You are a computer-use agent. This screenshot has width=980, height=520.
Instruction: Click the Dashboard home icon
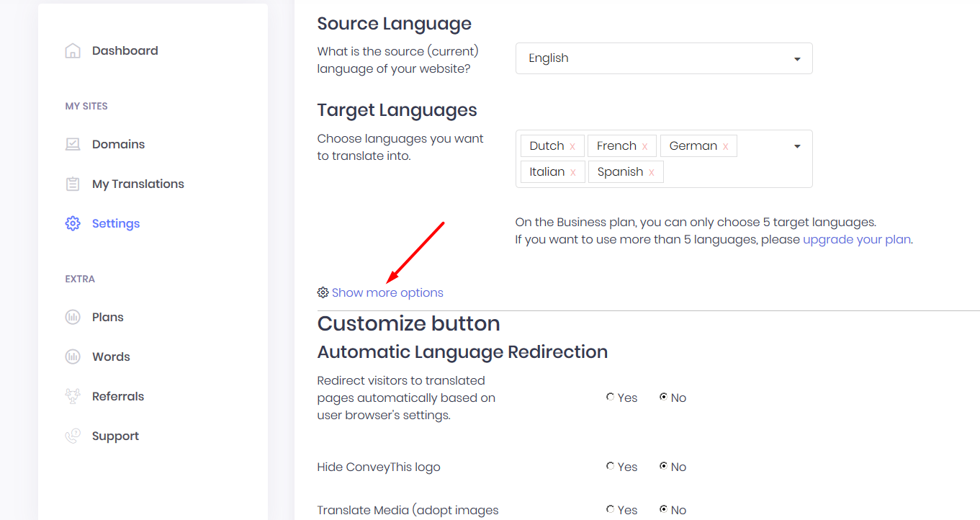point(73,50)
